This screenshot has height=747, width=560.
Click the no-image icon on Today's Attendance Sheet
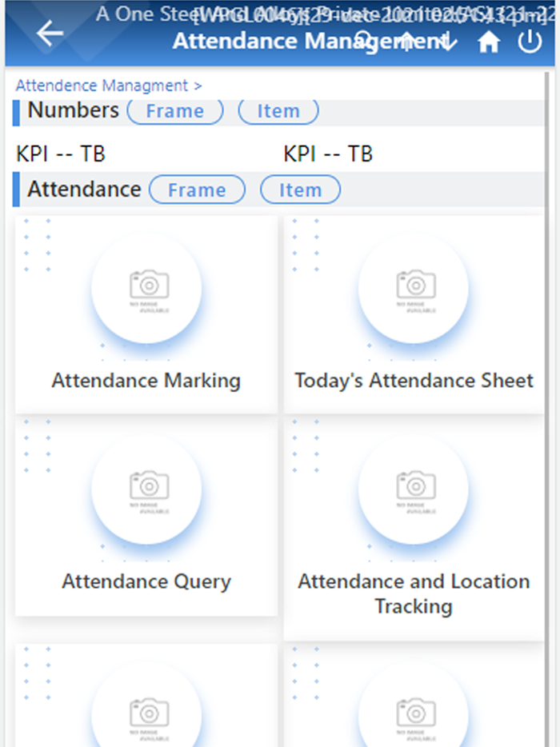click(x=414, y=286)
